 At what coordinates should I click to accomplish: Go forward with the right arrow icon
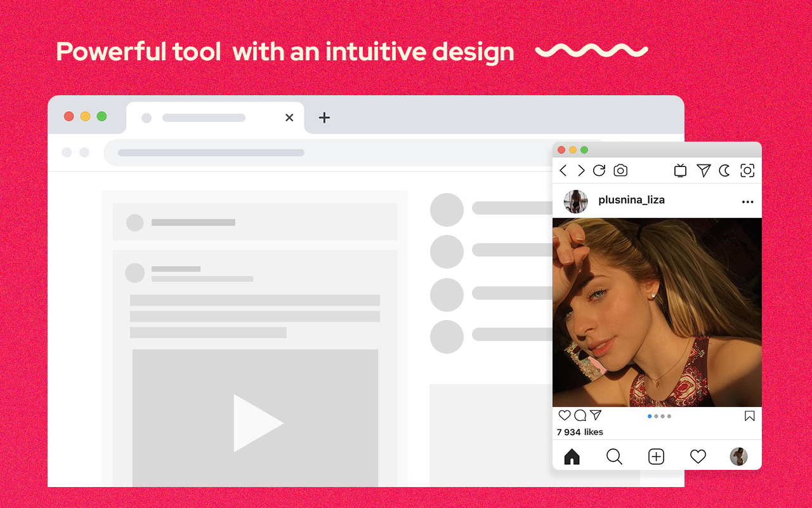(581, 170)
